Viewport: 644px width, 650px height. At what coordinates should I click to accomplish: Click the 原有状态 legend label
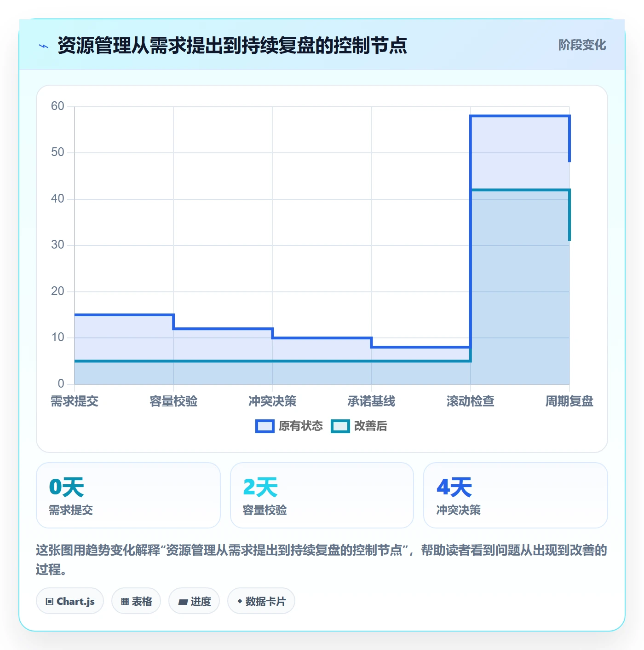[x=301, y=426]
